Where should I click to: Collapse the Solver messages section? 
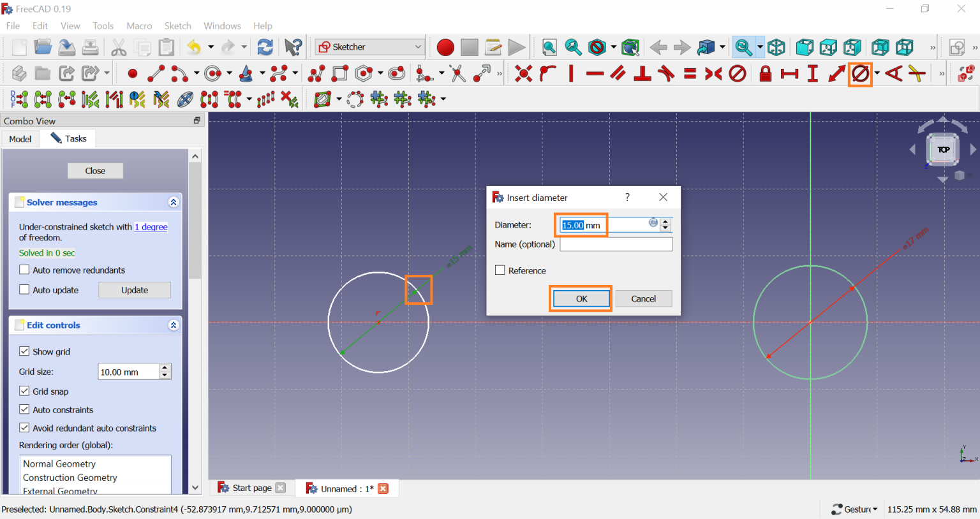click(173, 202)
